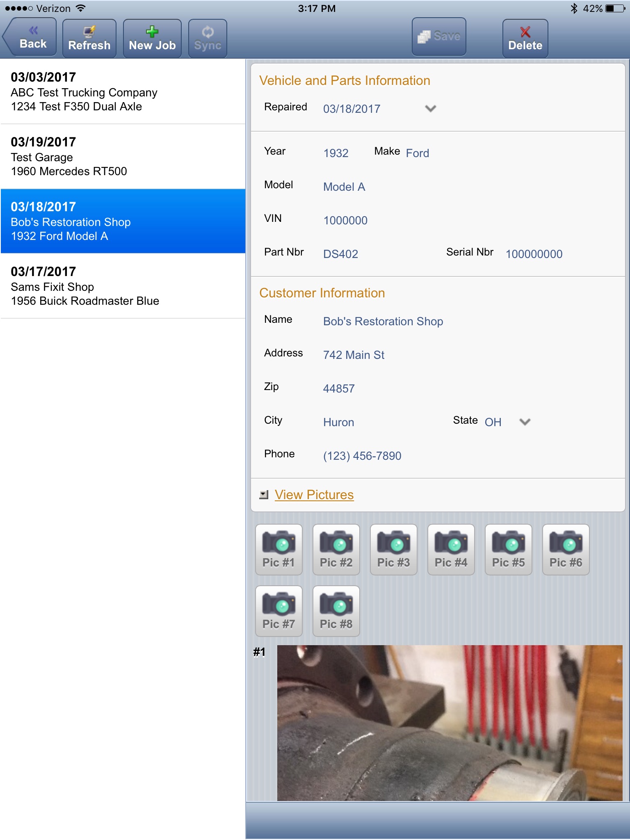
Task: Select job for ABC Test Trucking Company
Action: point(123,91)
